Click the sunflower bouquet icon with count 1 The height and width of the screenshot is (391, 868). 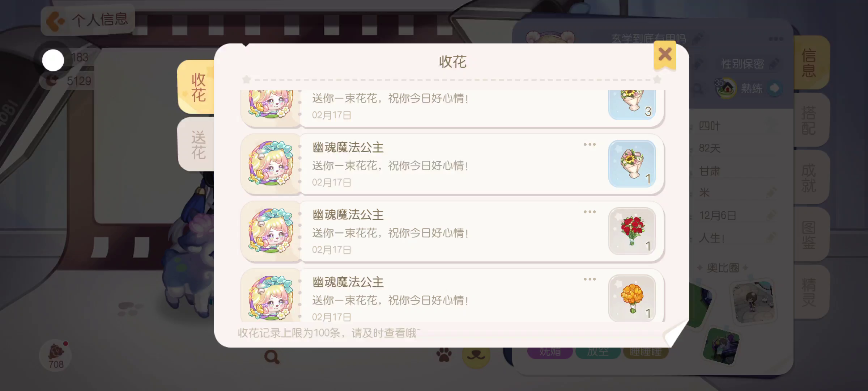click(x=632, y=164)
